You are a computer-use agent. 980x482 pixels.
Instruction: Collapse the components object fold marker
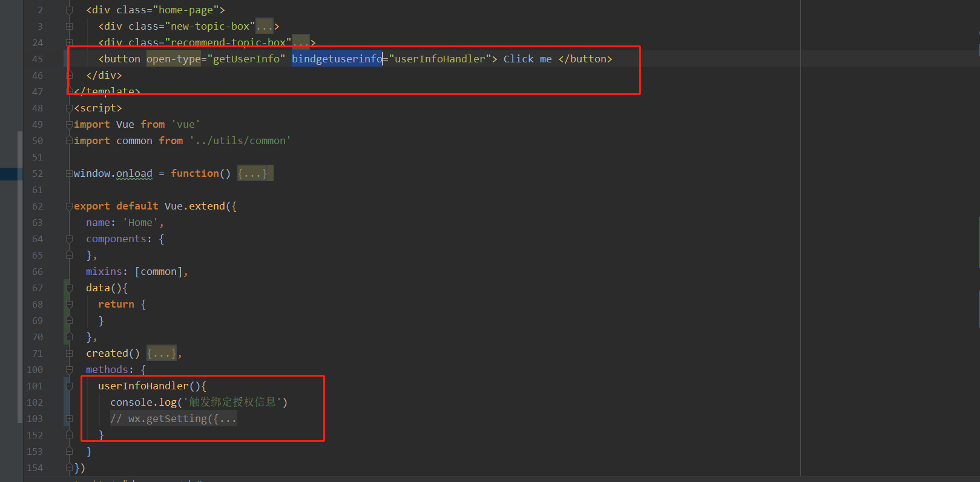(69, 239)
